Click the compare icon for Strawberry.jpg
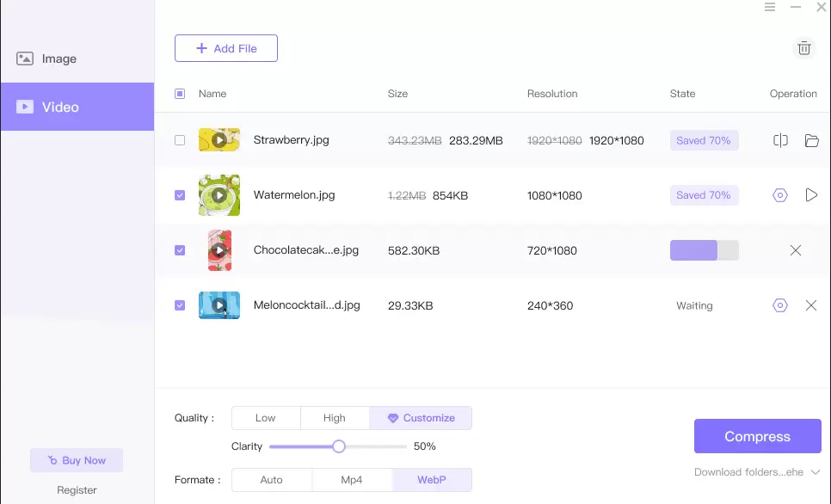This screenshot has height=504, width=831. pyautogui.click(x=780, y=140)
